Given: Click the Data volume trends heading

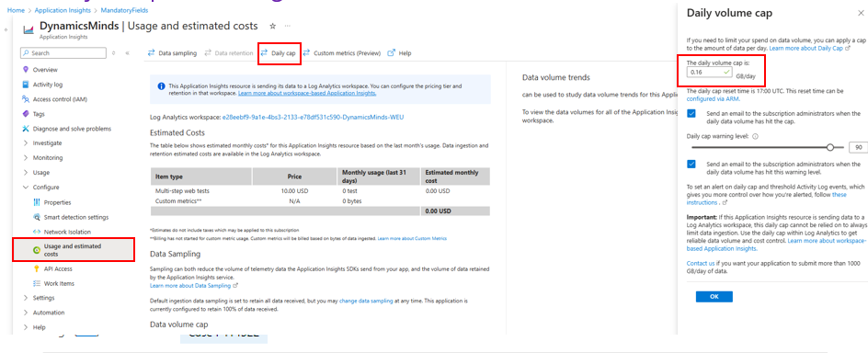Looking at the screenshot, I should (x=556, y=77).
